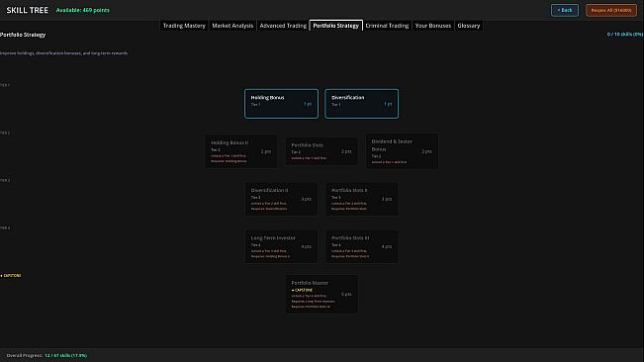
Task: Click the Respec All button
Action: (611, 10)
